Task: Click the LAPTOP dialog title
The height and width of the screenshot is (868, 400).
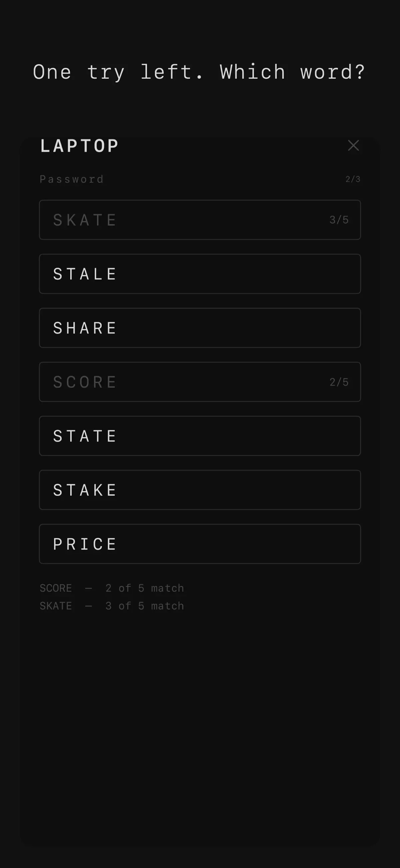Action: click(x=79, y=146)
